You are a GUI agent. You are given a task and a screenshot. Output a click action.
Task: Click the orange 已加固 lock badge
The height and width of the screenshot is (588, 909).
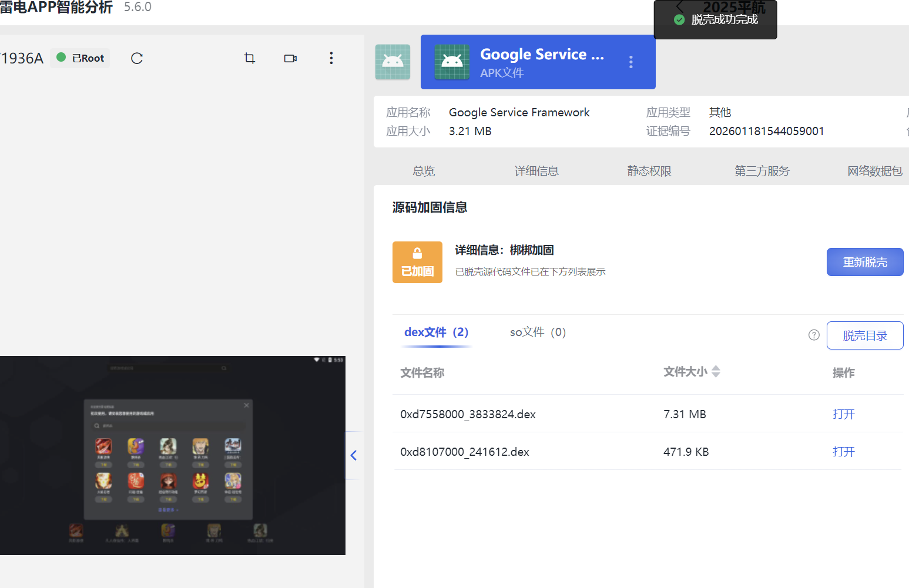tap(417, 262)
